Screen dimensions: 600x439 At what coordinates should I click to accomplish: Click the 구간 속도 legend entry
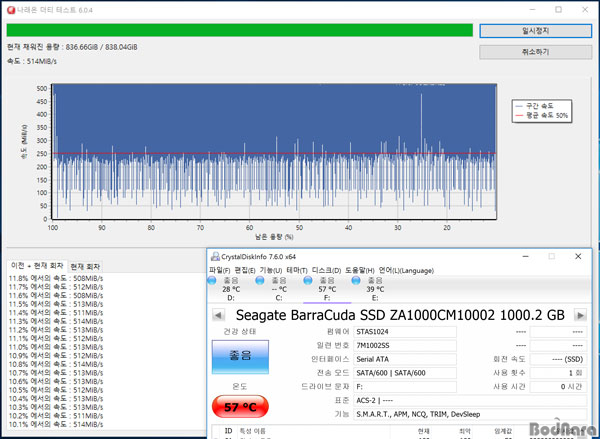click(x=535, y=106)
